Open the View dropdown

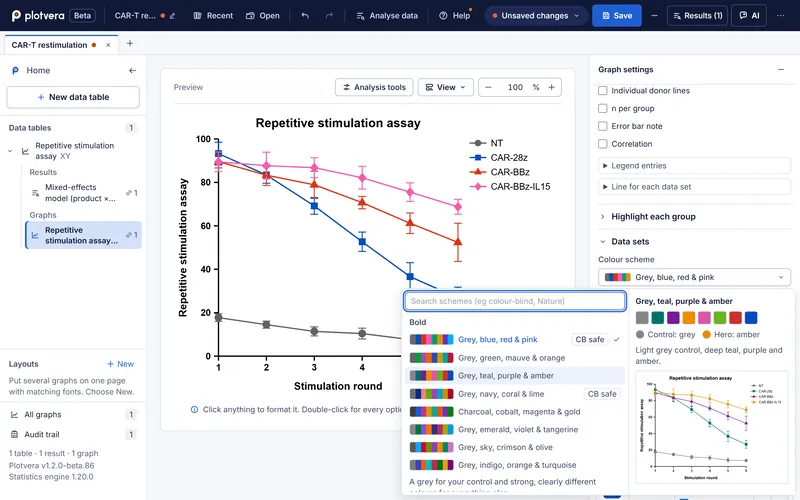[445, 87]
